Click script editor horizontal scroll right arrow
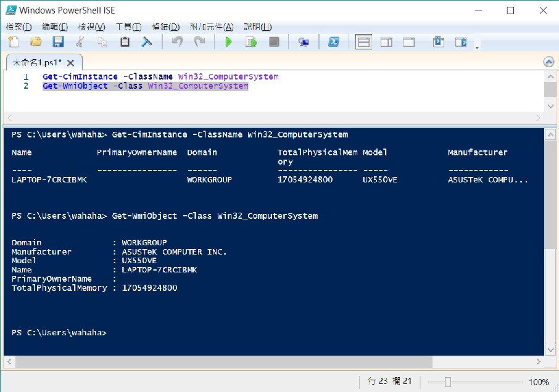This screenshot has height=392, width=559. (x=538, y=118)
